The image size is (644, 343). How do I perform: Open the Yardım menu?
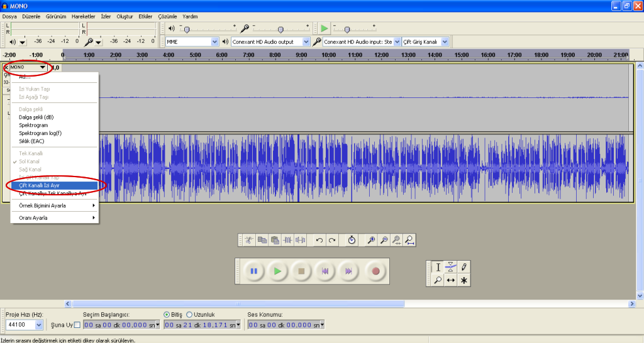pos(190,16)
